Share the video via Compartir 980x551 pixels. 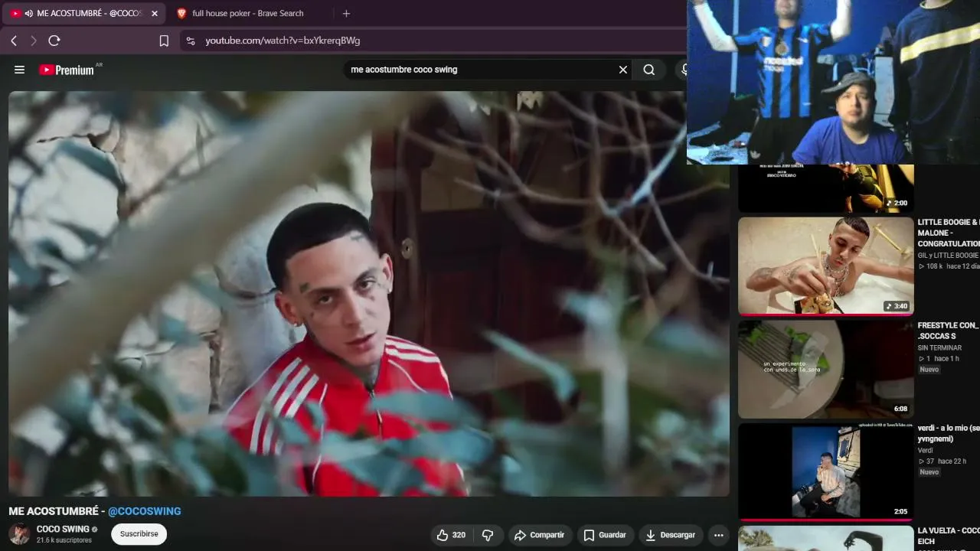(539, 535)
